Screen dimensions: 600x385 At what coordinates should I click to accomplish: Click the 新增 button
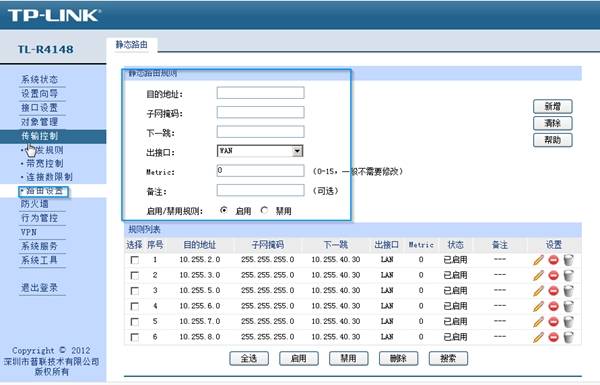click(x=553, y=106)
